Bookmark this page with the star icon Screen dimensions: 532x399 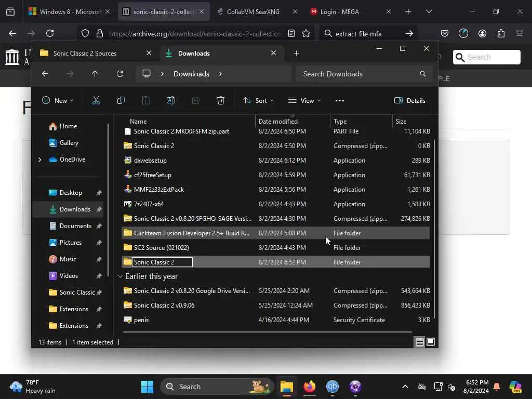(x=306, y=33)
